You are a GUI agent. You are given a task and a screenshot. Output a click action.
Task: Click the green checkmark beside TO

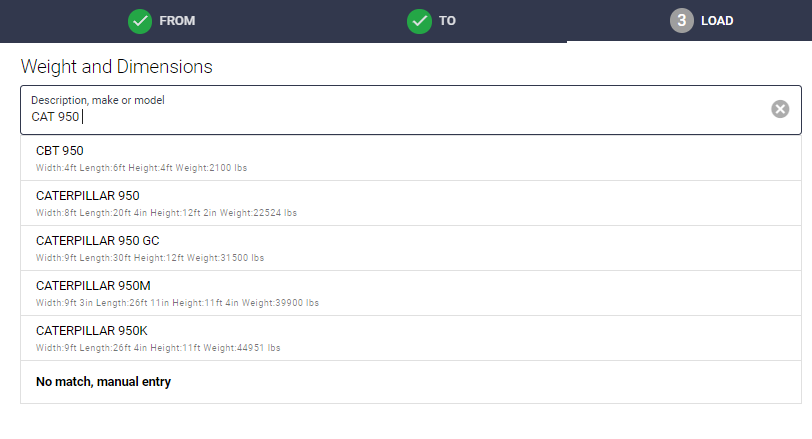[419, 21]
